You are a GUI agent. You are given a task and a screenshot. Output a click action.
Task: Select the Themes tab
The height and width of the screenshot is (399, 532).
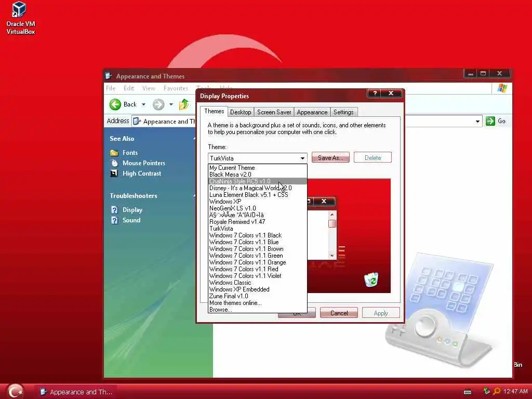point(214,111)
